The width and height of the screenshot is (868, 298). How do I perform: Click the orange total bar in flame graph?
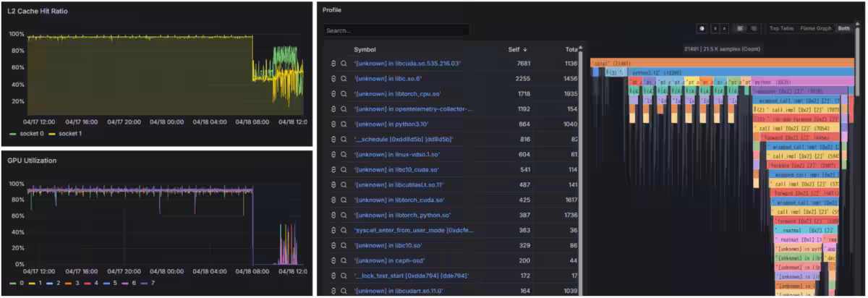(x=720, y=64)
